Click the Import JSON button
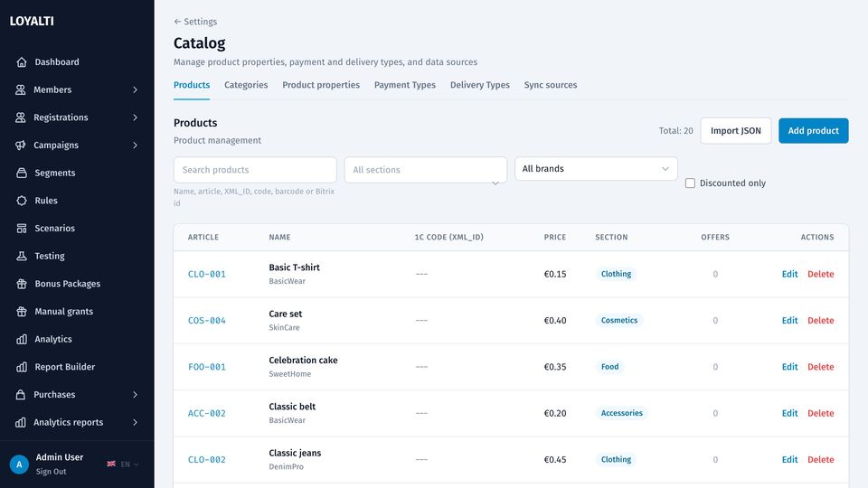This screenshot has width=868, height=488. point(736,130)
